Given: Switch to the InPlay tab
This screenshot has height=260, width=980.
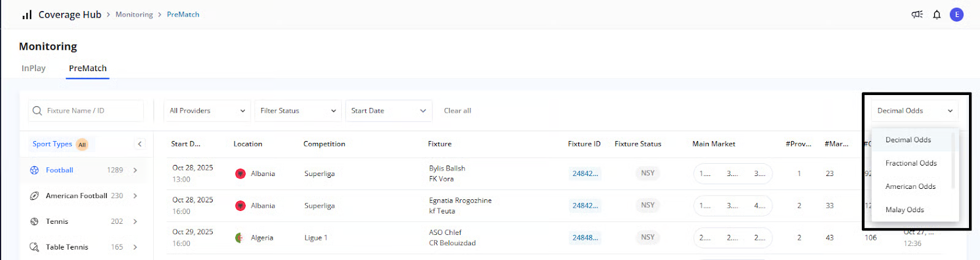Looking at the screenshot, I should (34, 68).
